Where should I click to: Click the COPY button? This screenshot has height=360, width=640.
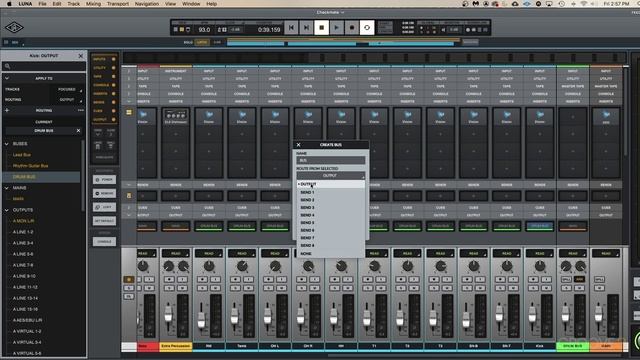pos(104,207)
